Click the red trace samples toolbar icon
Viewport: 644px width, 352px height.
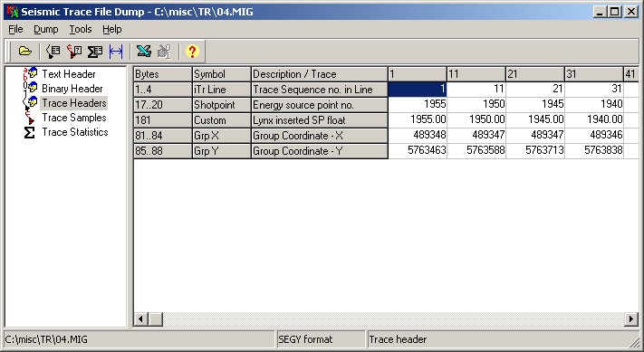coord(74,52)
